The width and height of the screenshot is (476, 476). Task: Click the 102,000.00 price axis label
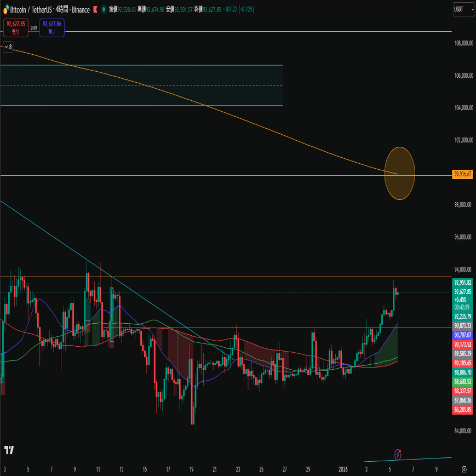point(463,140)
